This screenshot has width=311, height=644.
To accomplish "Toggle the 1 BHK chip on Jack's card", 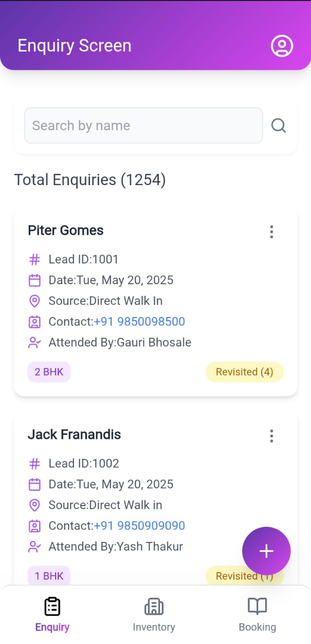I will click(x=49, y=576).
